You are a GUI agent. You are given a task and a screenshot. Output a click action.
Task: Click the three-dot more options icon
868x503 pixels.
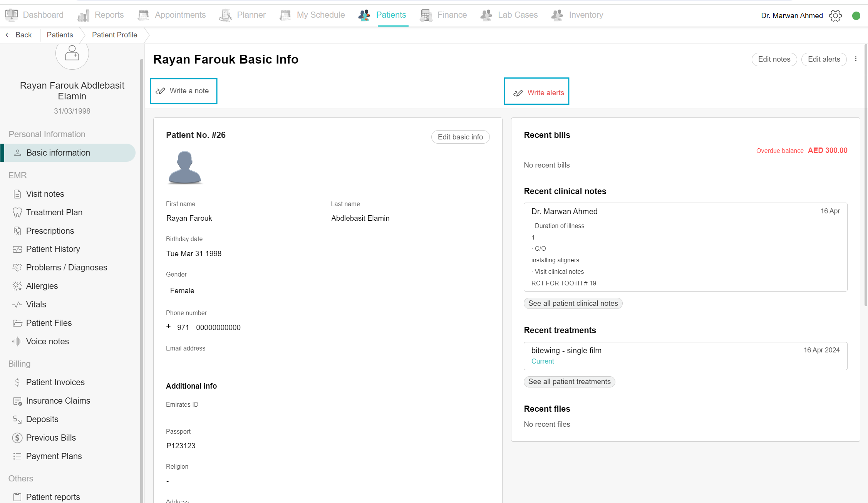click(x=856, y=59)
